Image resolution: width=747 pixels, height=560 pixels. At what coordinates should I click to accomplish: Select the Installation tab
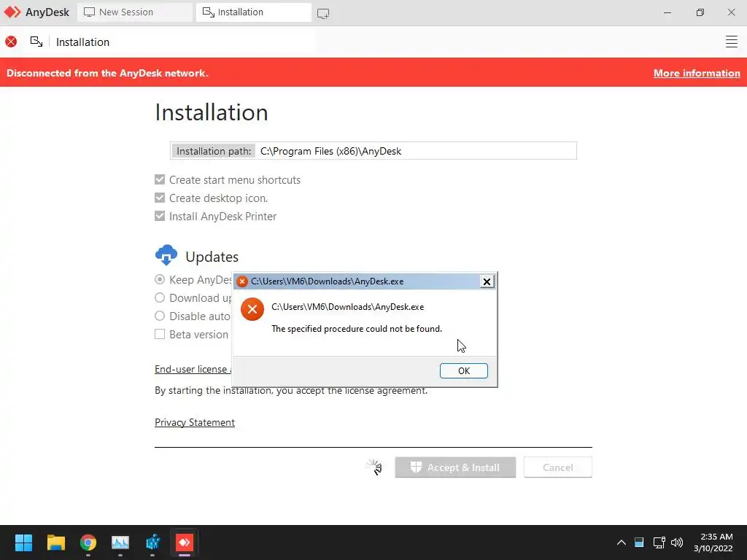pos(253,12)
